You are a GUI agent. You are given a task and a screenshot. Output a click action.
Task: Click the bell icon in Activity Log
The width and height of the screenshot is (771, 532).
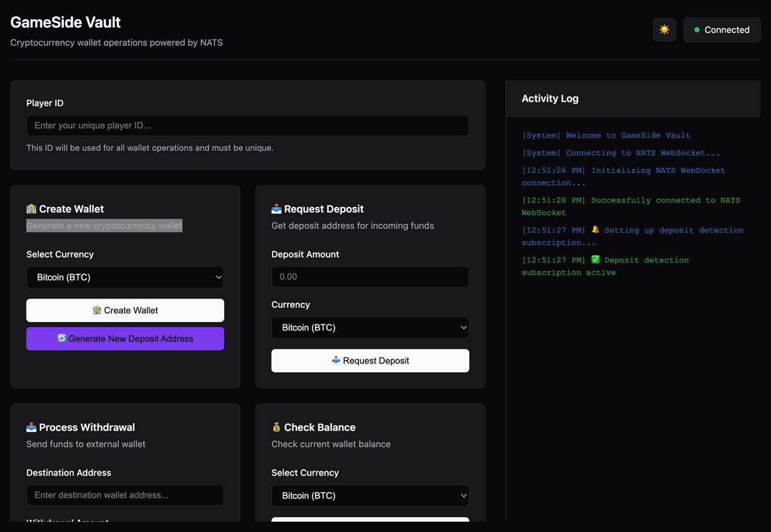pos(595,230)
